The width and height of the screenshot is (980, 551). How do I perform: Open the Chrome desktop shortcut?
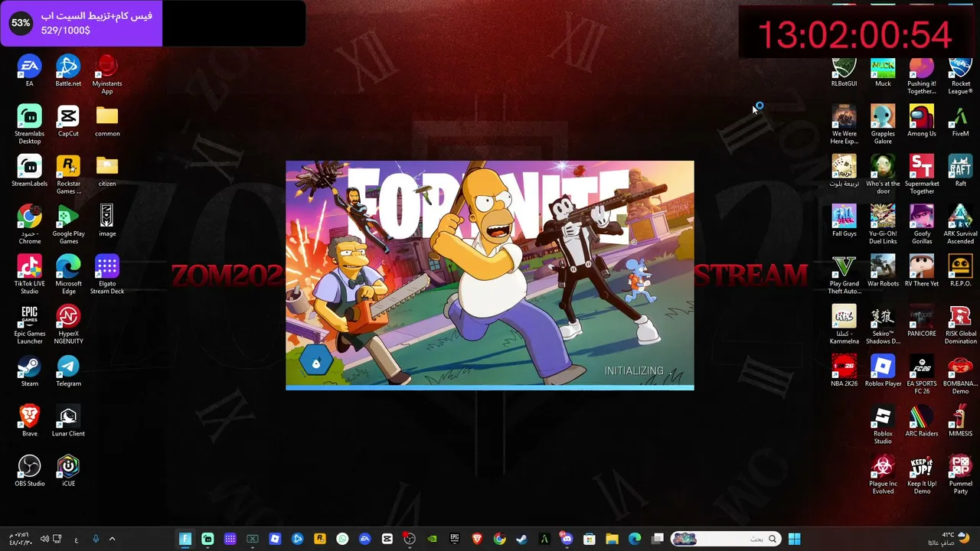(x=29, y=224)
